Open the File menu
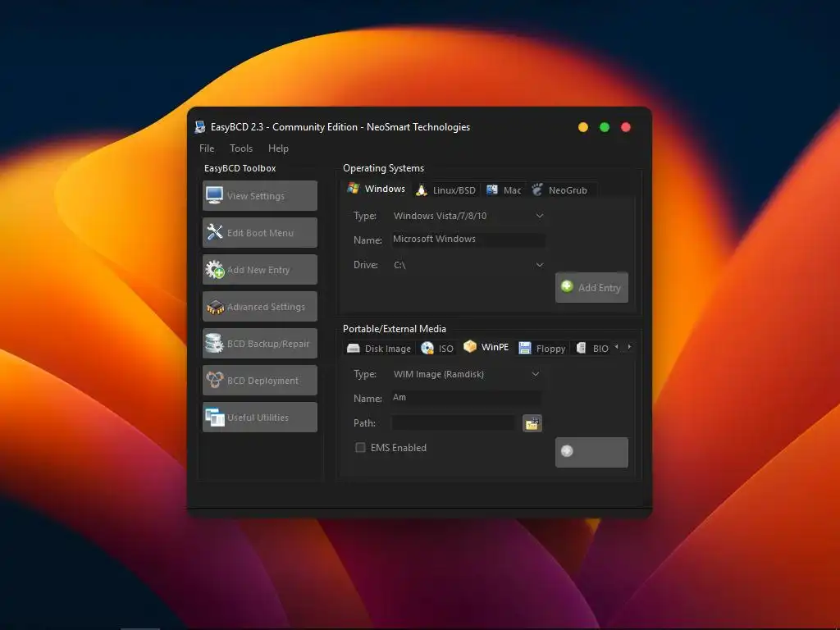 207,148
